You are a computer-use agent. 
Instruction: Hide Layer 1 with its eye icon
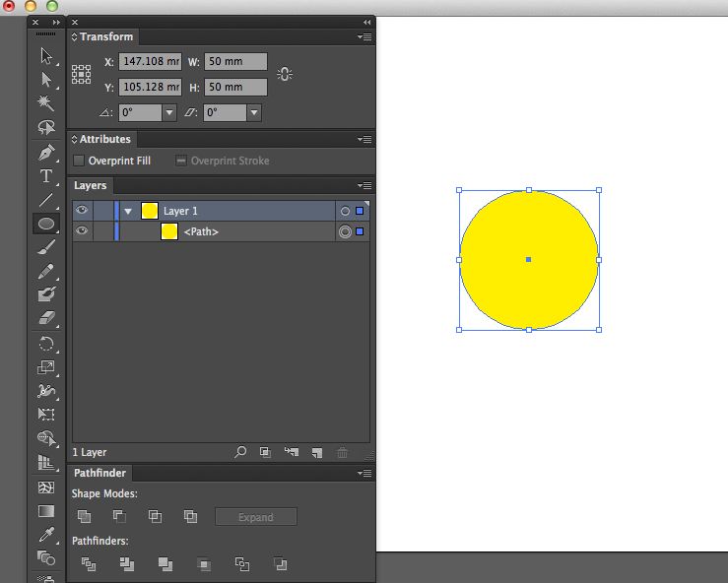82,211
